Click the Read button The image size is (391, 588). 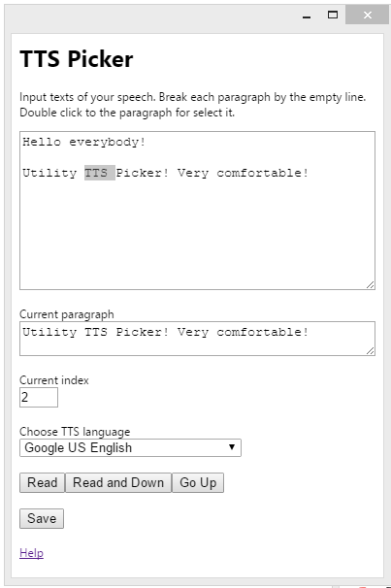[42, 482]
